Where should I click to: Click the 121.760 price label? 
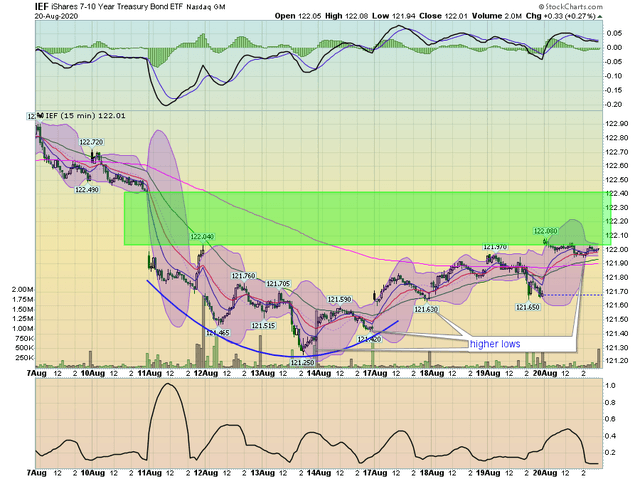[x=243, y=276]
